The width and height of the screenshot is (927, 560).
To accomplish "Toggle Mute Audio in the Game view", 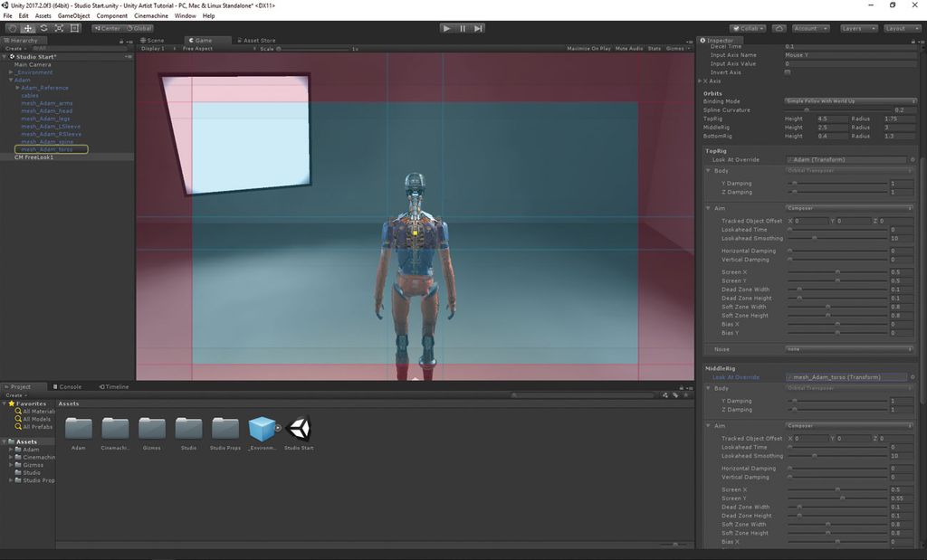I will coord(629,48).
